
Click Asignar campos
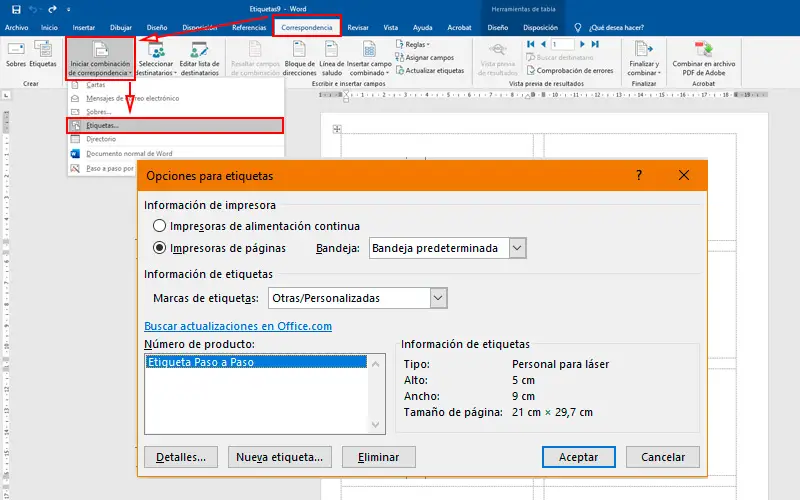click(424, 58)
